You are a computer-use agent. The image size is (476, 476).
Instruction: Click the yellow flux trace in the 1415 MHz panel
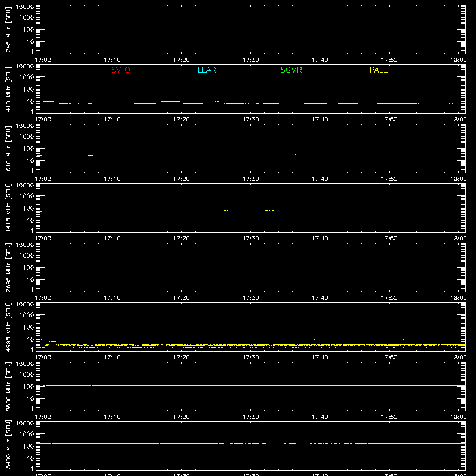(250, 211)
